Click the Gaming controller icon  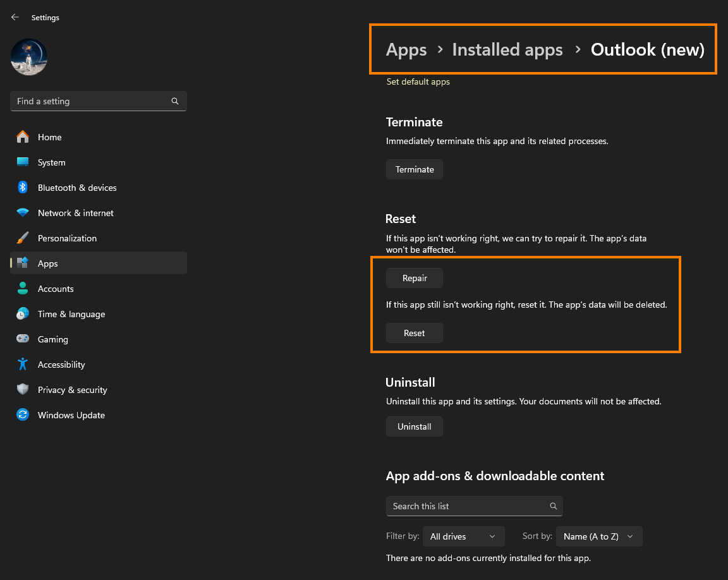(x=23, y=339)
